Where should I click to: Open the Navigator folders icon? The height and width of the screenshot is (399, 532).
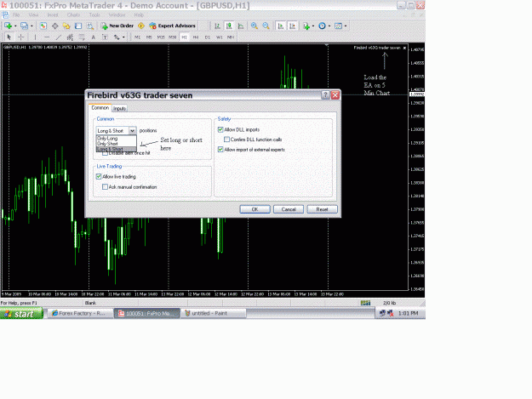[66, 26]
